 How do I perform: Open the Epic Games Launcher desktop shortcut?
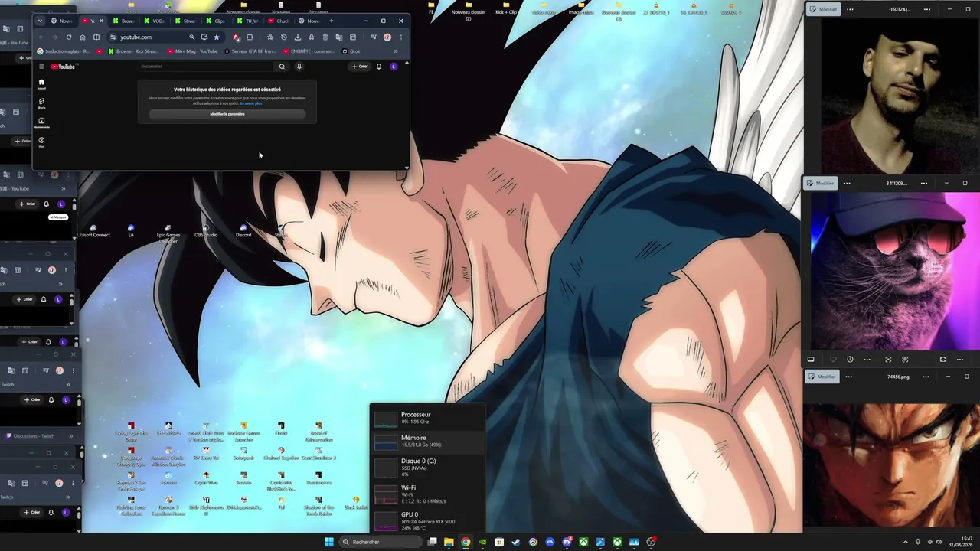[168, 233]
